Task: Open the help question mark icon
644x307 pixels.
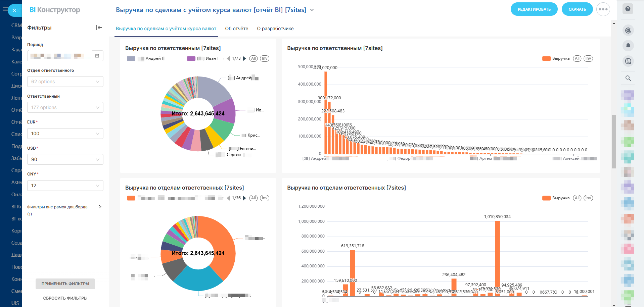Action: (x=628, y=9)
